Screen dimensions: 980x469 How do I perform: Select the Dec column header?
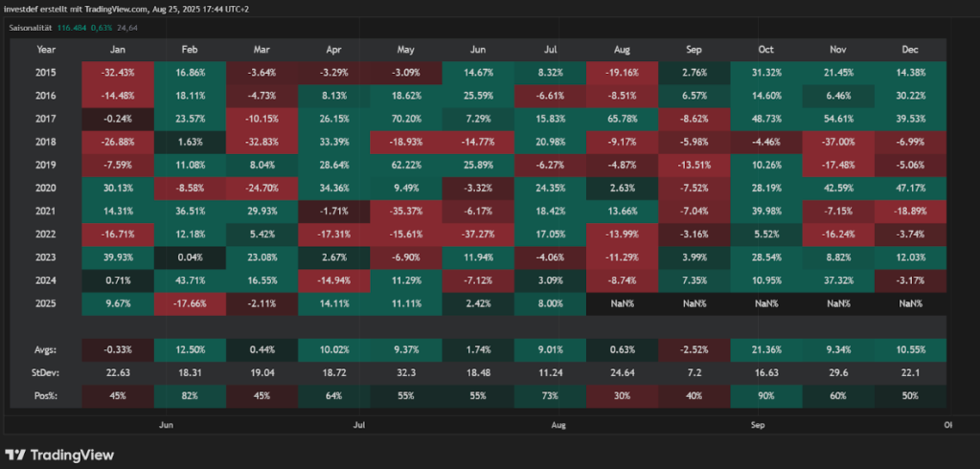point(911,49)
